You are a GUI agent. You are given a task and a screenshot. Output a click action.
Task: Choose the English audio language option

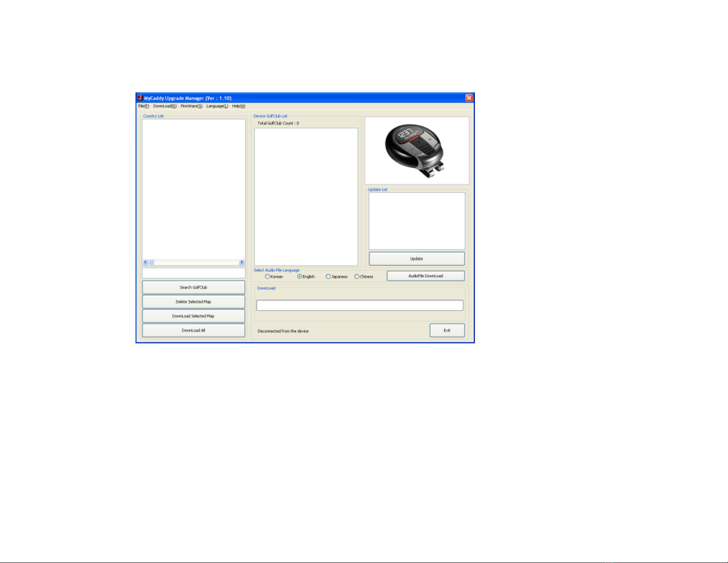[299, 277]
